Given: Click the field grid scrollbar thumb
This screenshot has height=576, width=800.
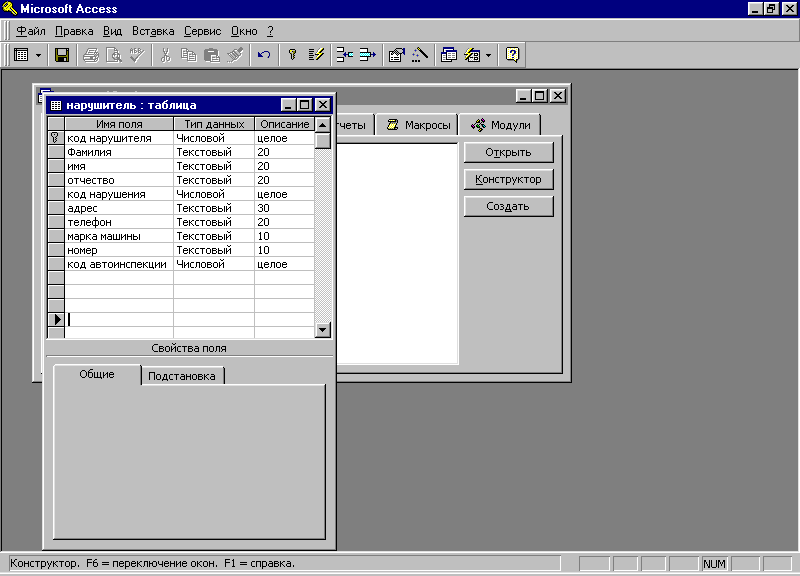Looking at the screenshot, I should point(322,140).
